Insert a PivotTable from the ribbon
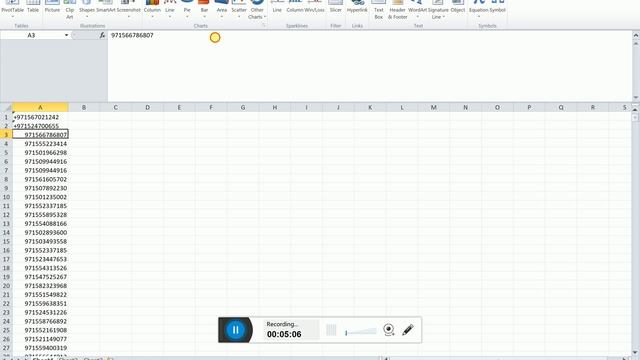640x360 pixels. 12,8
